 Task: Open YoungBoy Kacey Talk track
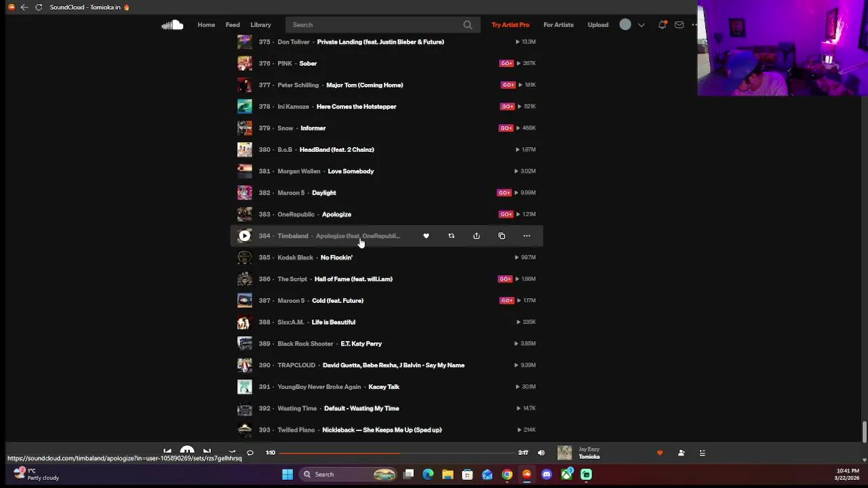point(384,387)
